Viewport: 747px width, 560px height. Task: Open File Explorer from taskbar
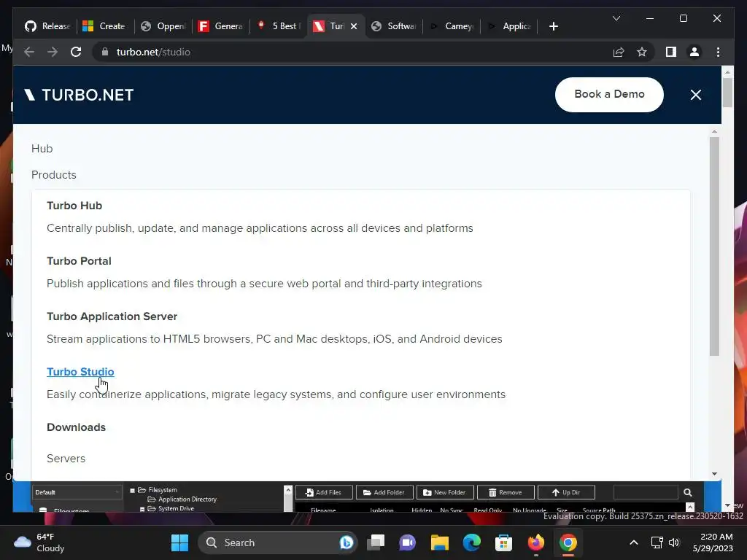[x=440, y=542]
